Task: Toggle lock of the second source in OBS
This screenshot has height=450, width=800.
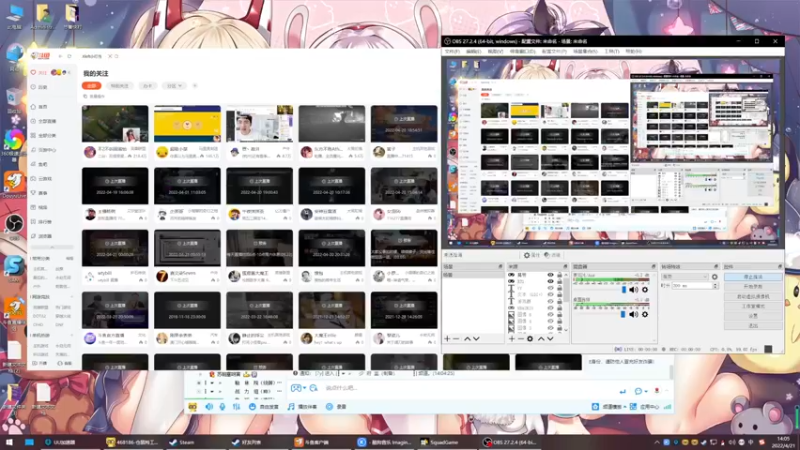Action: (x=560, y=281)
